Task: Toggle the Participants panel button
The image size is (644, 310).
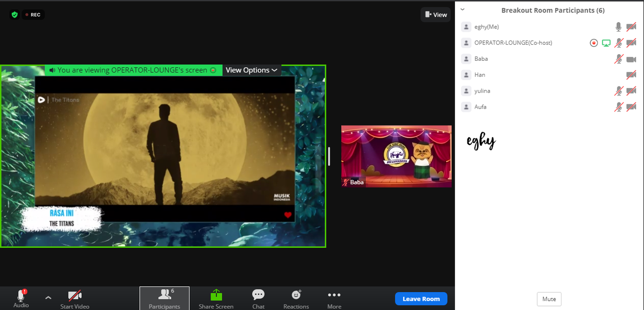Action: click(x=165, y=298)
